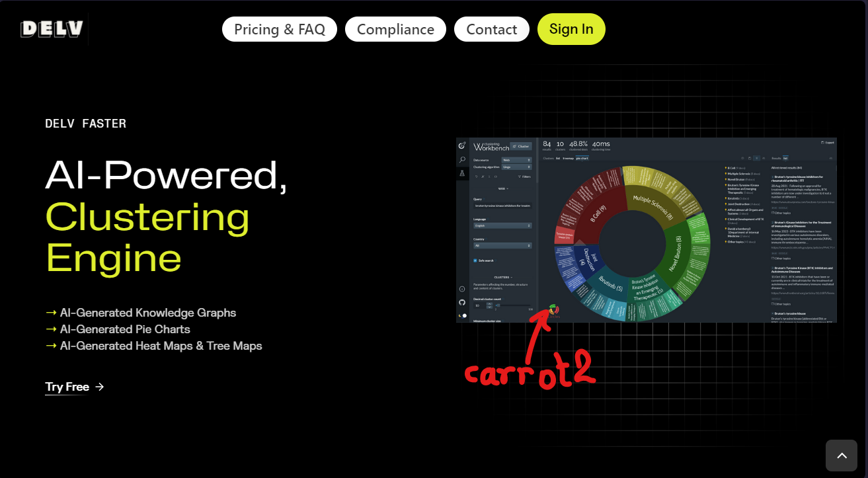
Task: Uncheck the Safe search checkbox
Action: (475, 260)
